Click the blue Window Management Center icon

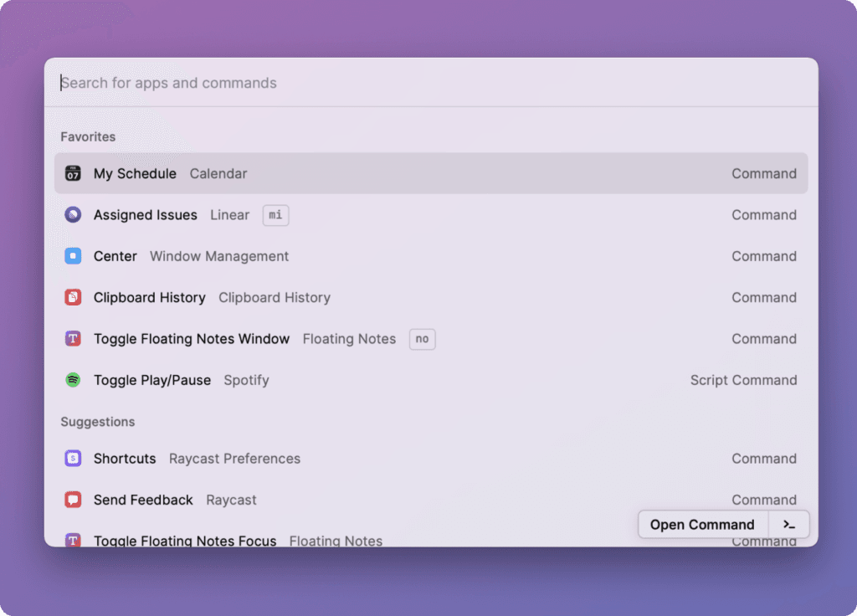pos(73,256)
